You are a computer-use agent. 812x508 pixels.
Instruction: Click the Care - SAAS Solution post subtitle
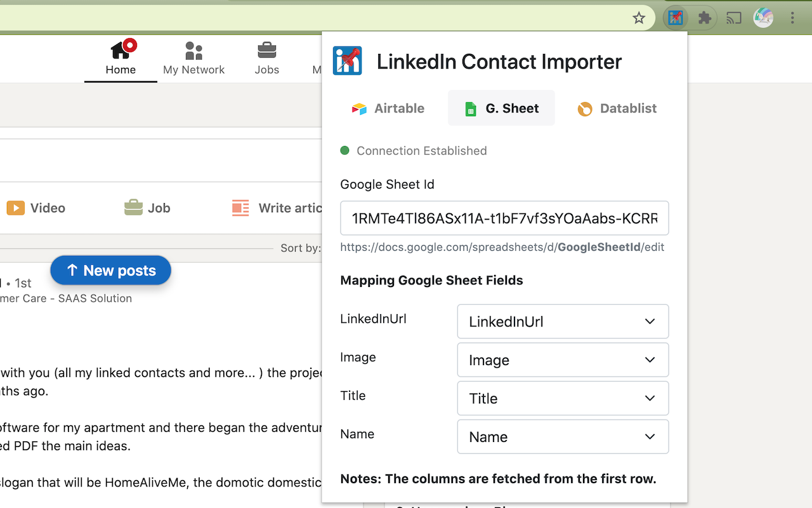point(66,298)
